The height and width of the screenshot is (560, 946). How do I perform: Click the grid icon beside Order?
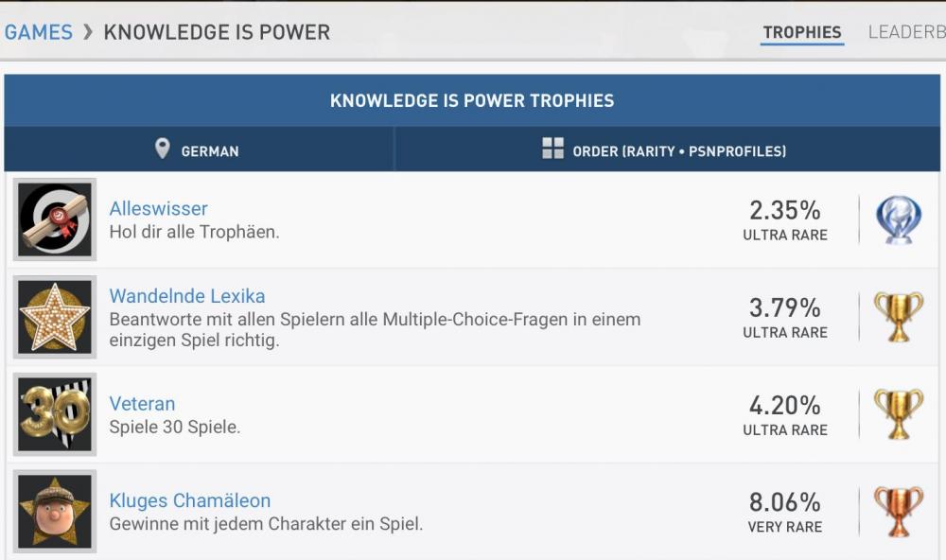552,149
